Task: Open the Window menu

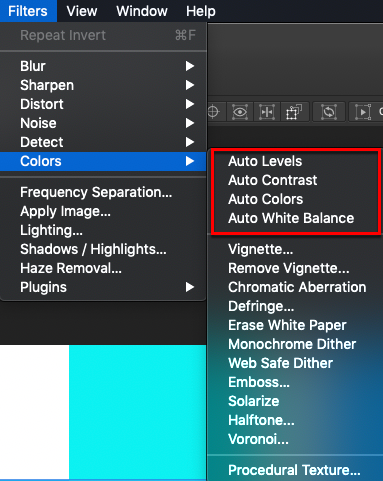Action: tap(142, 11)
